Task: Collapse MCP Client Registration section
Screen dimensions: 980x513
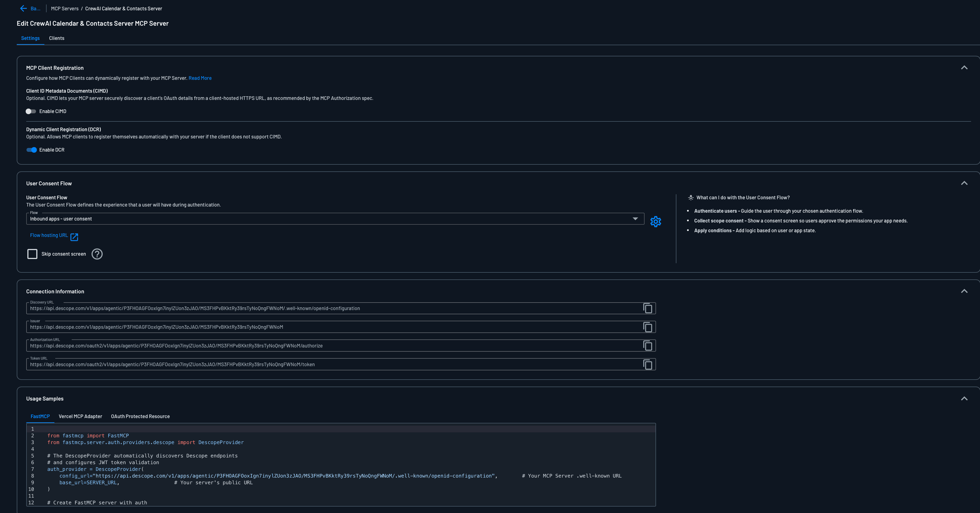Action: coord(964,68)
